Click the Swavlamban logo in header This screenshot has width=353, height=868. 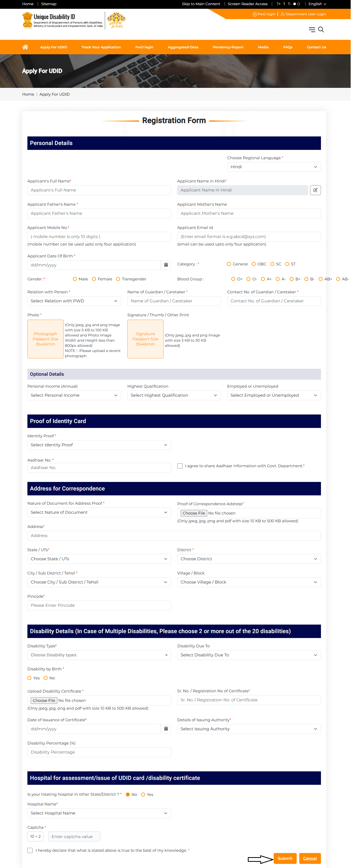[x=116, y=20]
